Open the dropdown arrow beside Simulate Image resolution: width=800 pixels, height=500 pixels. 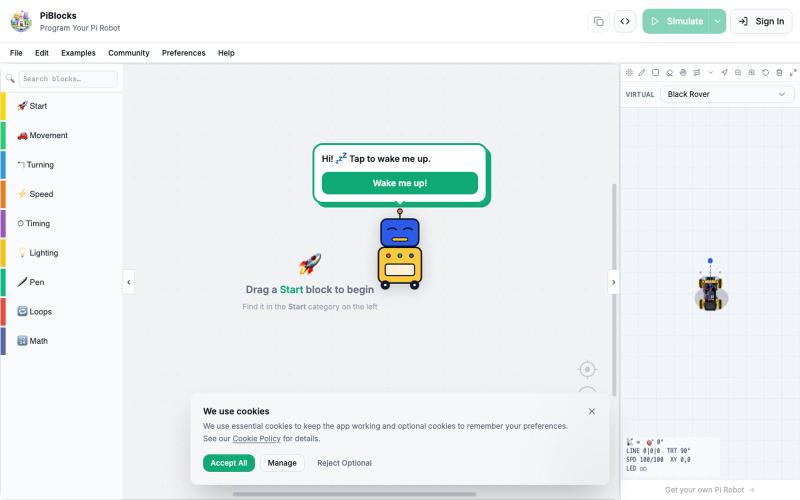pos(717,21)
